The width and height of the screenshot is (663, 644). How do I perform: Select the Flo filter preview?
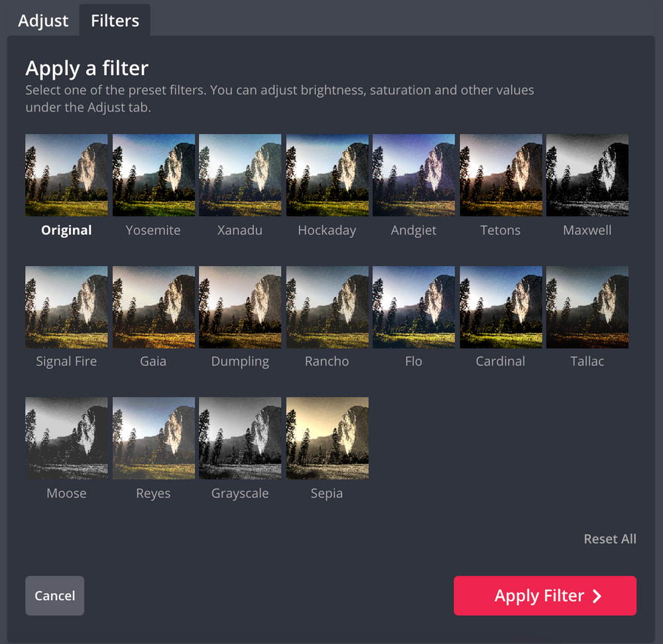pyautogui.click(x=414, y=306)
